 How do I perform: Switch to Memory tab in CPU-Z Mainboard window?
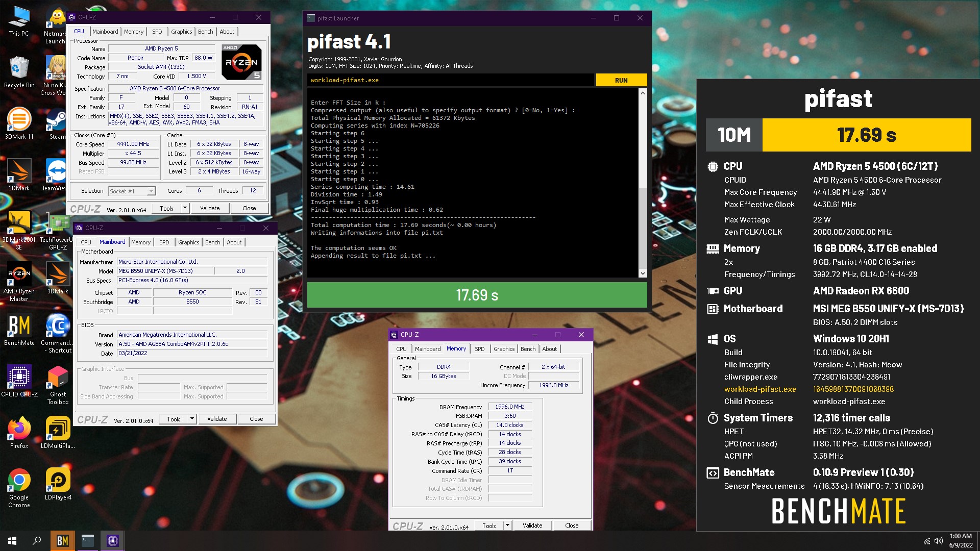coord(141,242)
